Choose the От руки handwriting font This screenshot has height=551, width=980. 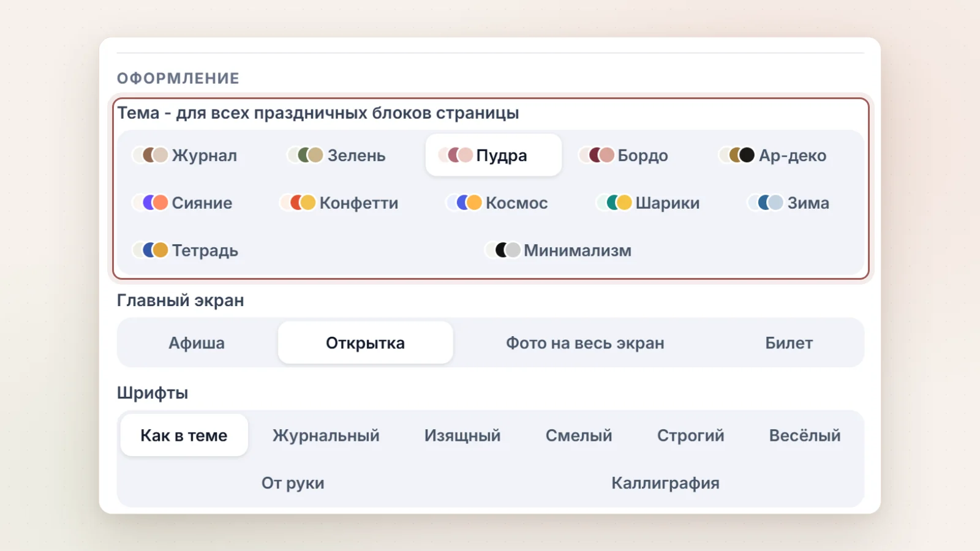(x=293, y=483)
